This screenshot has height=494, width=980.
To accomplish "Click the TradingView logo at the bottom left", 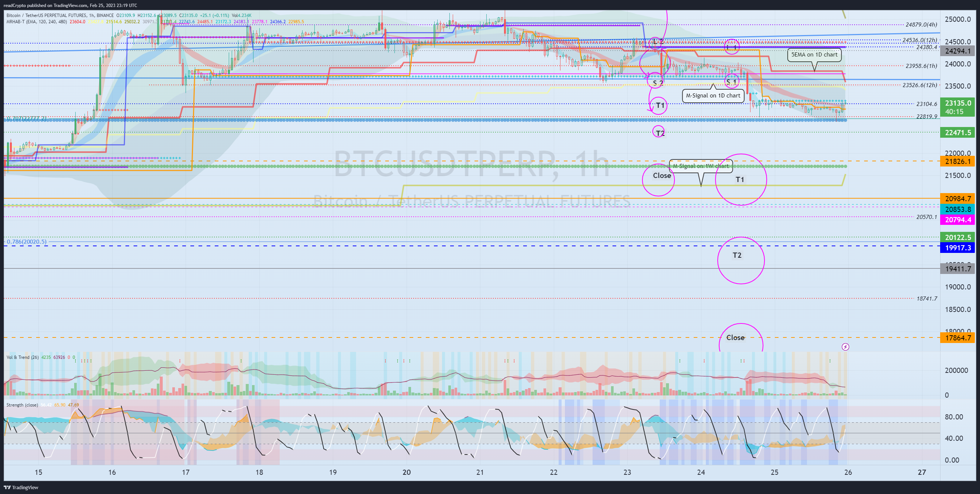I will (21, 487).
